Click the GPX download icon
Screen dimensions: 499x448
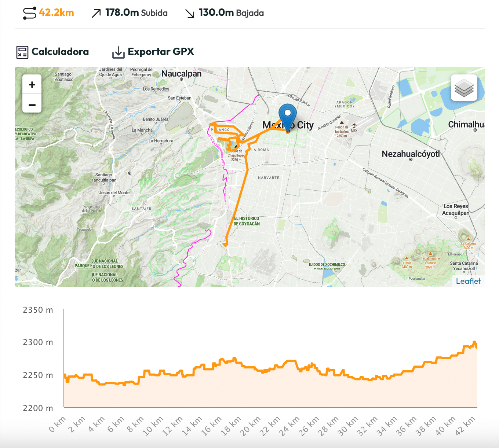[118, 52]
